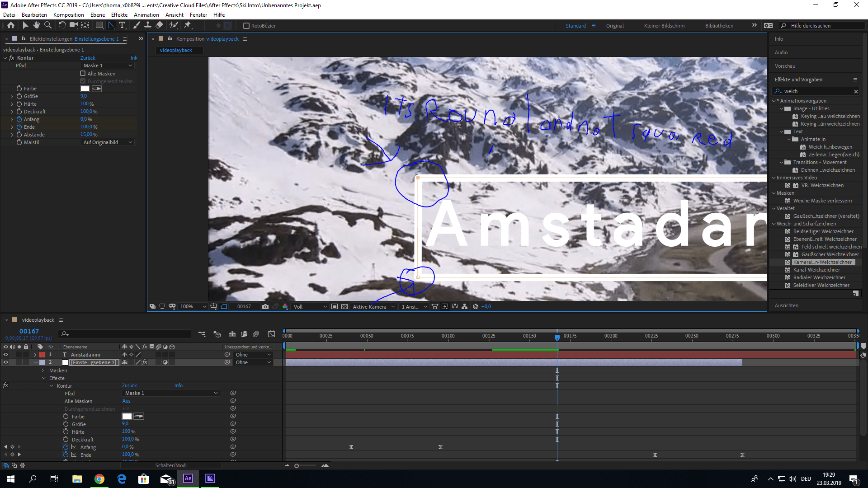Select the Zoom magnifier tool

coord(48,25)
